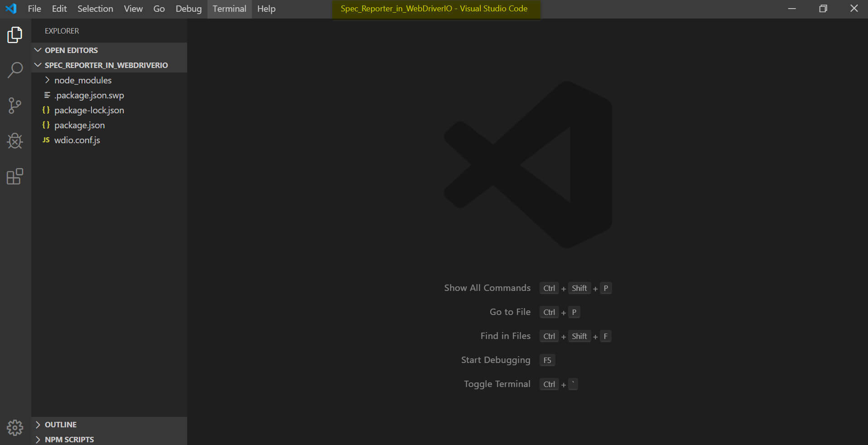Collapse the OPEN EDITORS section
The width and height of the screenshot is (868, 445).
pos(109,50)
